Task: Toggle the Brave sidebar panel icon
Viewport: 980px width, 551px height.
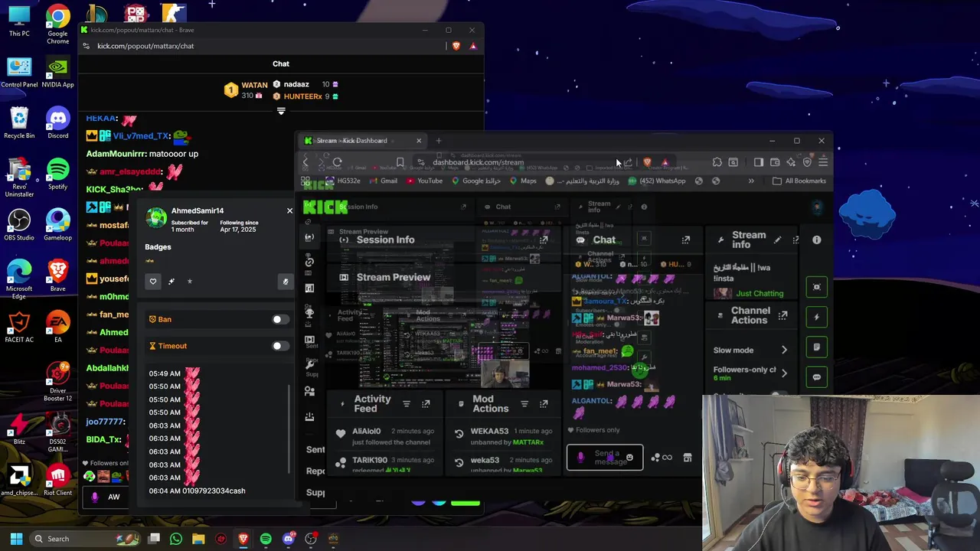Action: (x=759, y=162)
